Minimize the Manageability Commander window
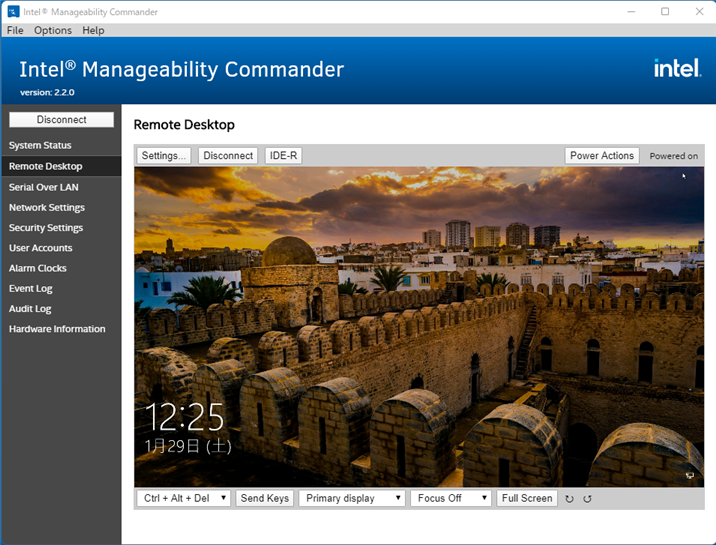This screenshot has width=716, height=545. click(x=631, y=11)
